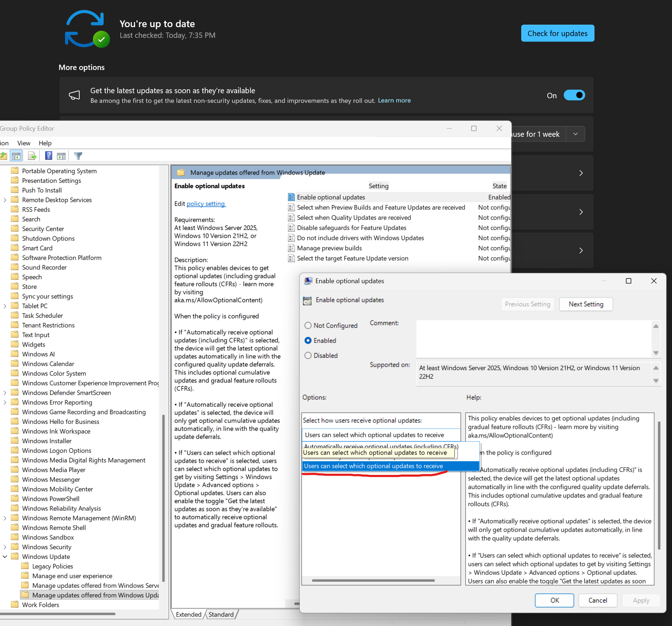Image resolution: width=672 pixels, height=626 pixels.
Task: Open the blue question-mark Help toolbar icon
Action: click(x=49, y=156)
